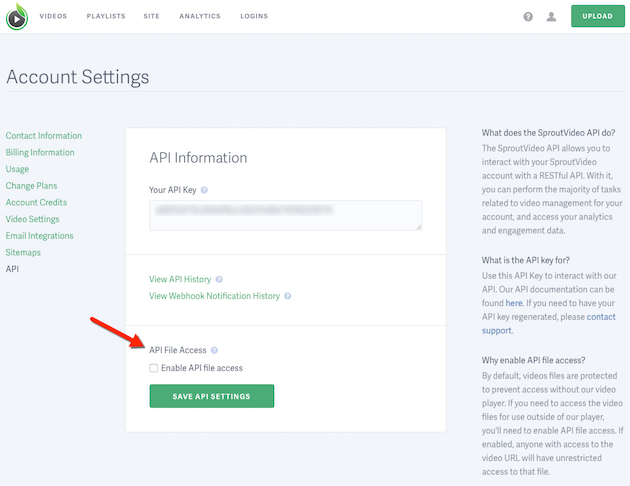Viewport: 630px width, 486px height.
Task: Open Contact Information settings
Action: coord(44,136)
